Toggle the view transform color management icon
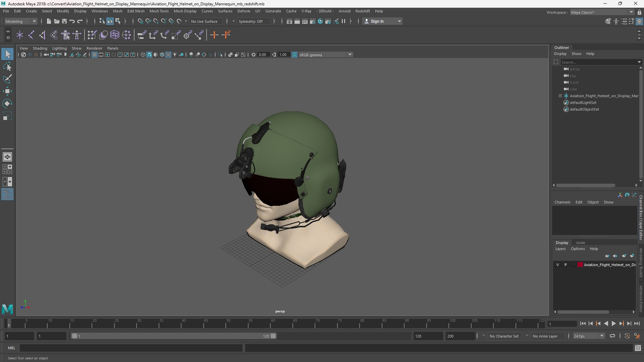The width and height of the screenshot is (644, 362). pyautogui.click(x=294, y=55)
